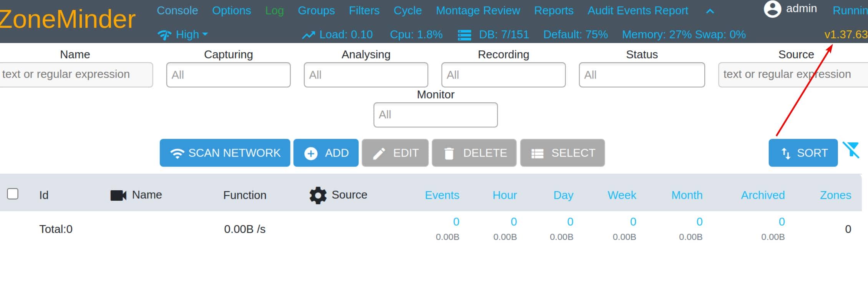
Task: Sort by Archived column header
Action: coord(763,195)
